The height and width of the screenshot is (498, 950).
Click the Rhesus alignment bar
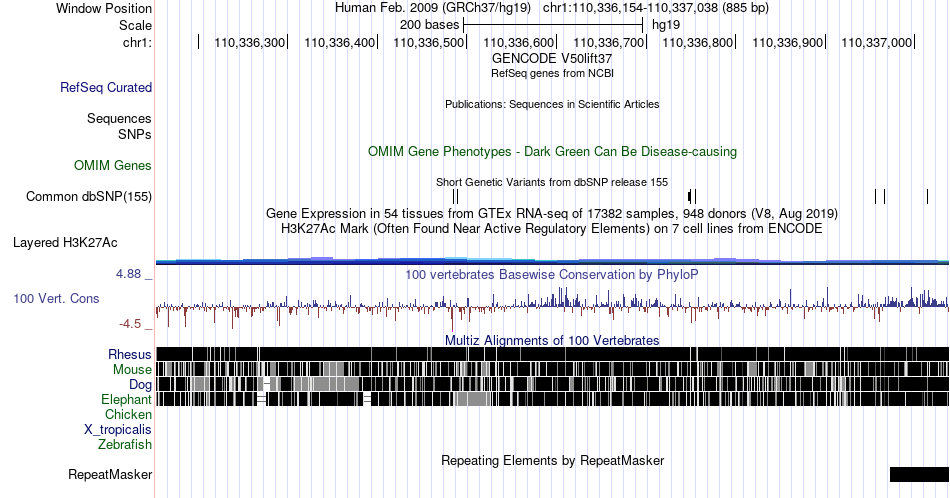pyautogui.click(x=553, y=354)
